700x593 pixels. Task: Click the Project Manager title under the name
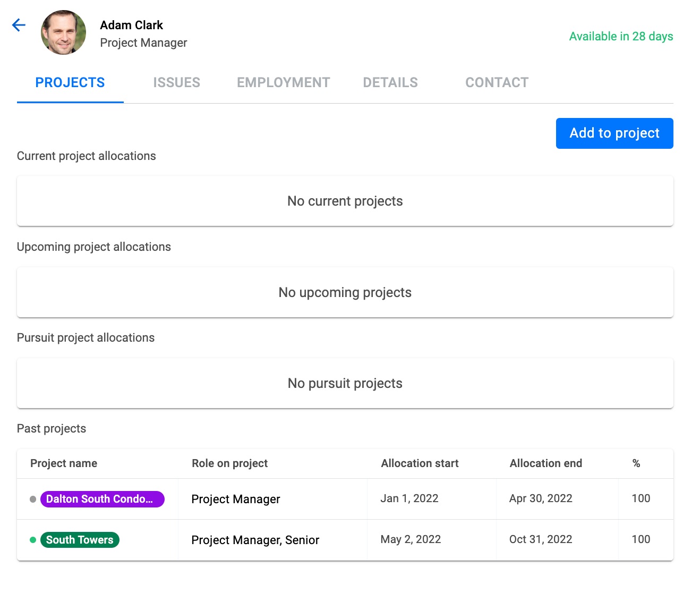click(x=143, y=43)
